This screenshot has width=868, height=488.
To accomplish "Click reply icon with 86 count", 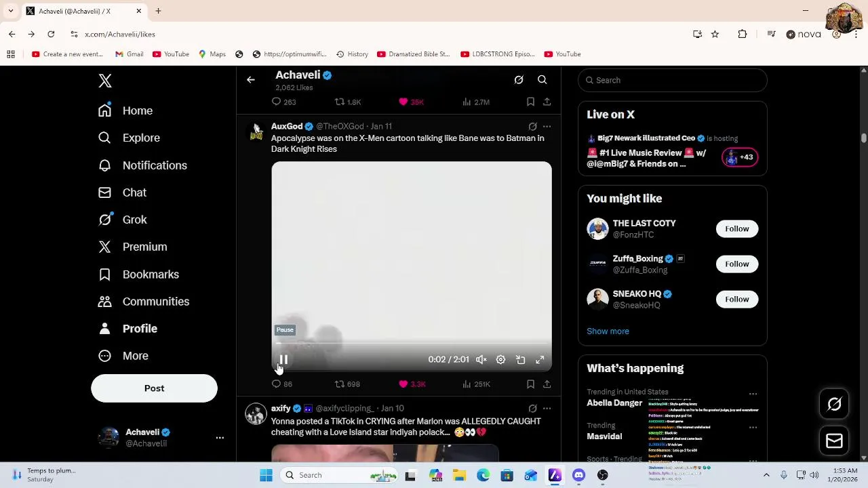I will pyautogui.click(x=276, y=384).
